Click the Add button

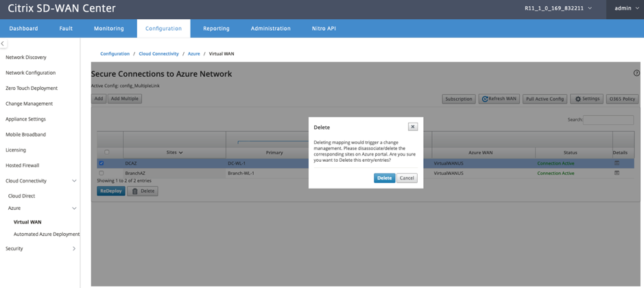[x=99, y=99]
